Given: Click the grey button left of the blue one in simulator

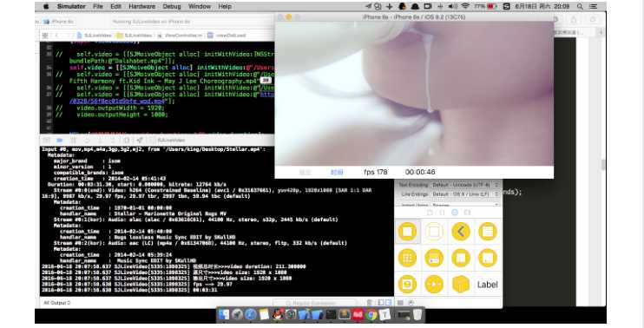Looking at the screenshot, I should tap(305, 173).
